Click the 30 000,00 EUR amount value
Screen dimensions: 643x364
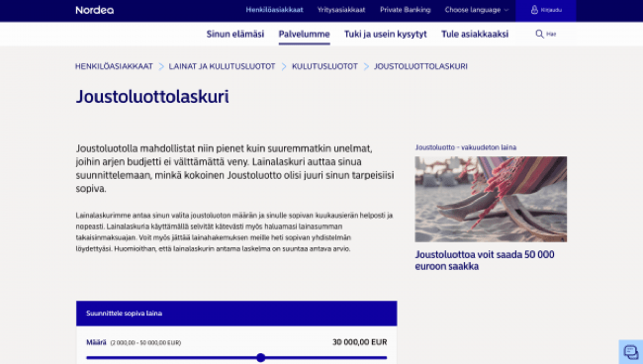click(x=360, y=342)
